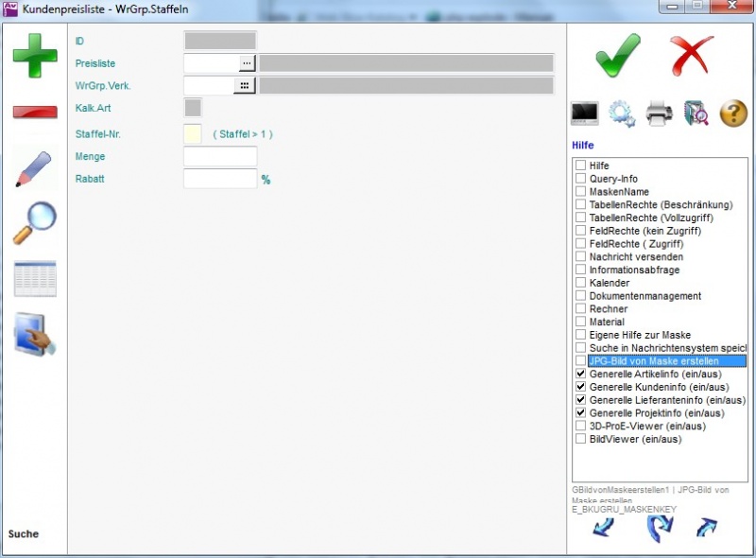Screen dimensions: 756x558
Task: Select the pencil edit record icon
Action: 35,168
